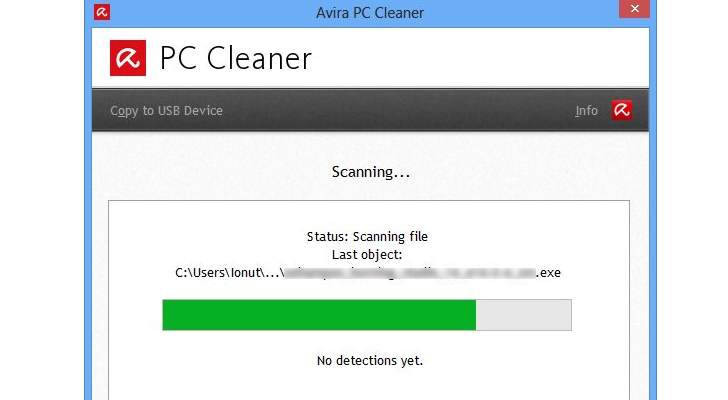Open the Info link

point(586,111)
